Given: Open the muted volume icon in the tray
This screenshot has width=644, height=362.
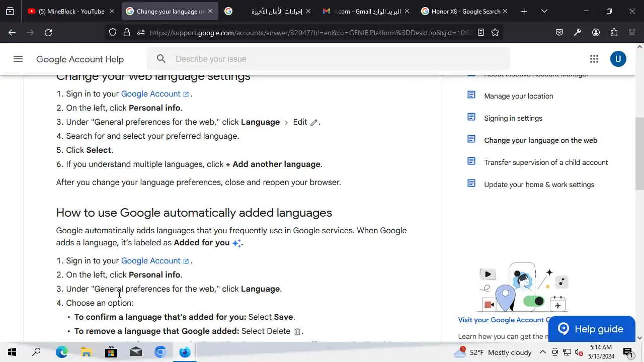Looking at the screenshot, I should pyautogui.click(x=579, y=352).
